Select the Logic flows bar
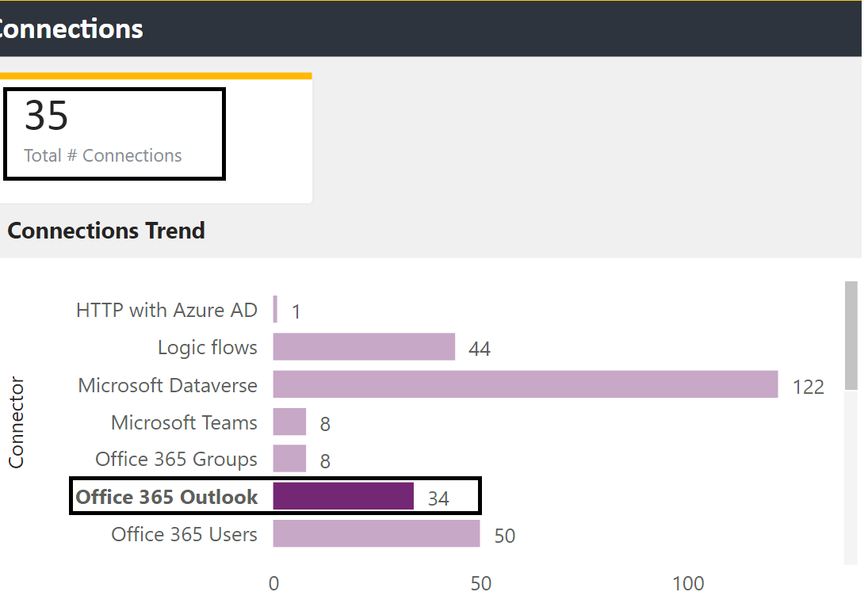The width and height of the screenshot is (868, 607). click(x=363, y=347)
